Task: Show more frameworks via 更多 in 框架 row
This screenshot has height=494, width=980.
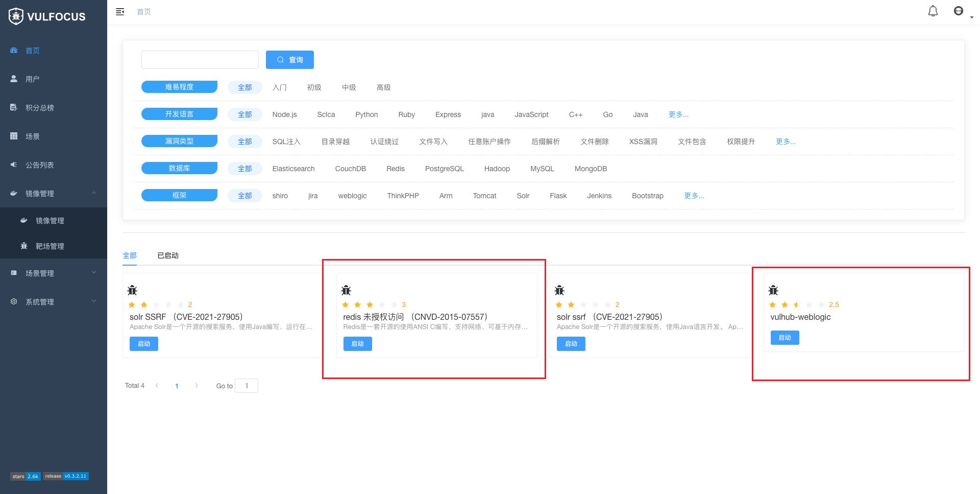Action: pyautogui.click(x=694, y=196)
